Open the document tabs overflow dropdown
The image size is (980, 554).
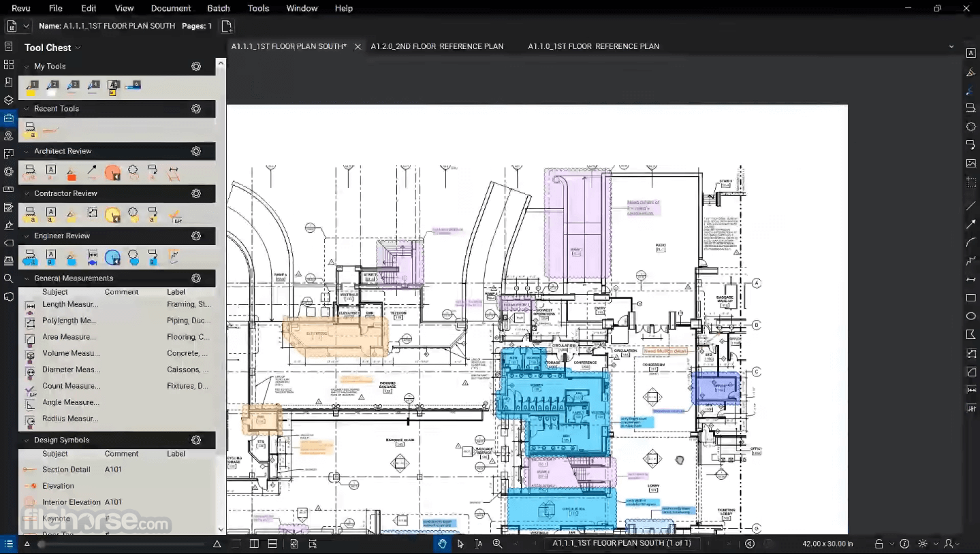pyautogui.click(x=951, y=46)
